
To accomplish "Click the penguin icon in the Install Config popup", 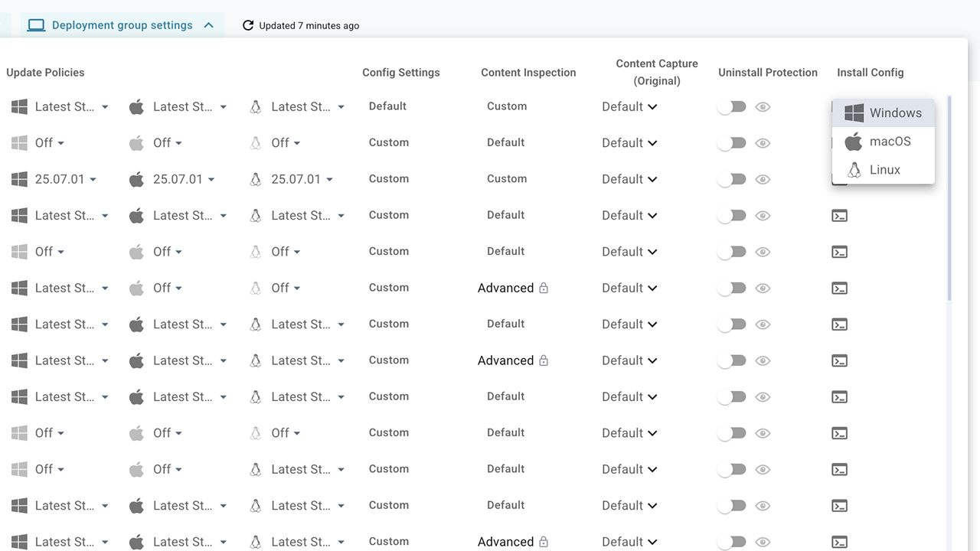I will pos(854,170).
